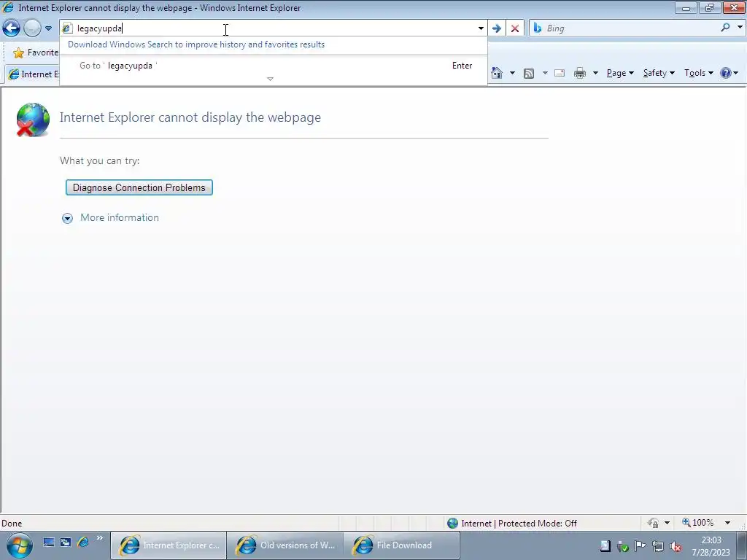Image resolution: width=747 pixels, height=560 pixels.
Task: Switch to File Download taskbar window
Action: [x=402, y=545]
